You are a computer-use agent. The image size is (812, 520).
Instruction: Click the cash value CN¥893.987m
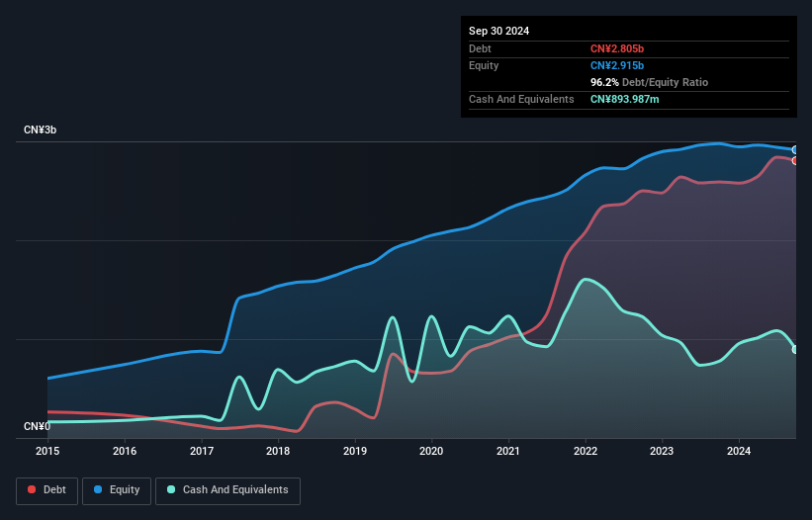point(624,99)
